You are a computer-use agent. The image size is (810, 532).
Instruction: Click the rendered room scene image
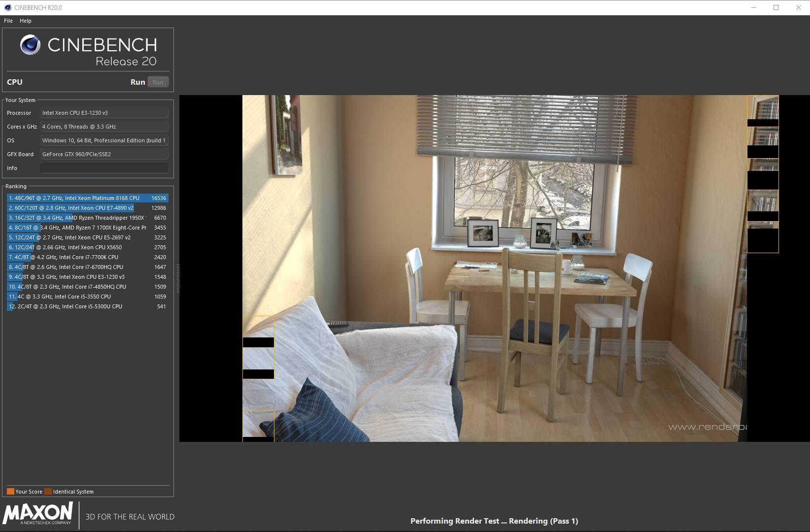pyautogui.click(x=494, y=268)
